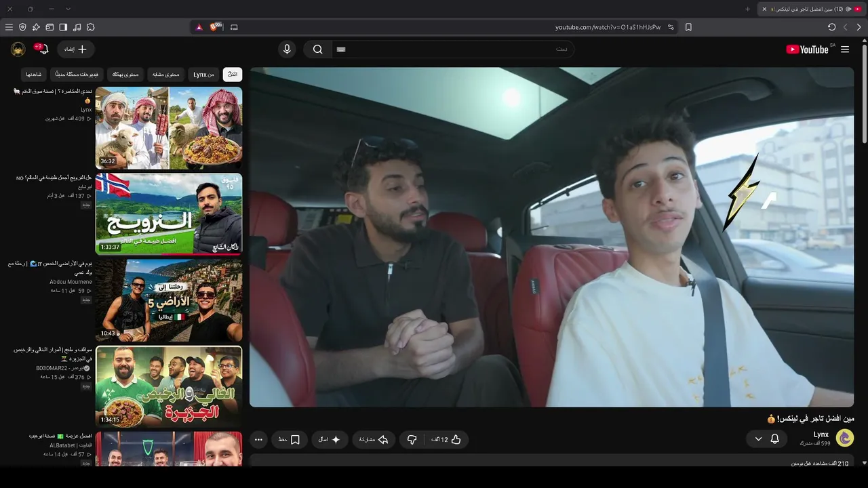
Task: Select the 'شاهدتها' filter chip
Action: click(x=34, y=75)
